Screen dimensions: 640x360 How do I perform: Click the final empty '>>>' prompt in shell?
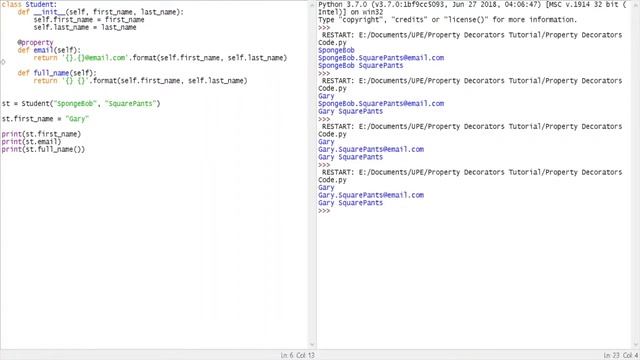[x=324, y=211]
